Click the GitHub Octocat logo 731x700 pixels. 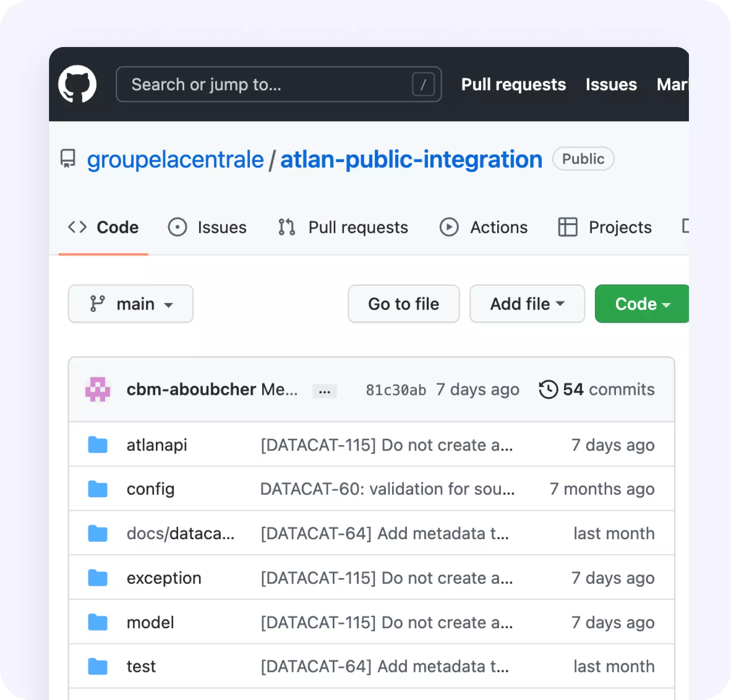[x=77, y=84]
